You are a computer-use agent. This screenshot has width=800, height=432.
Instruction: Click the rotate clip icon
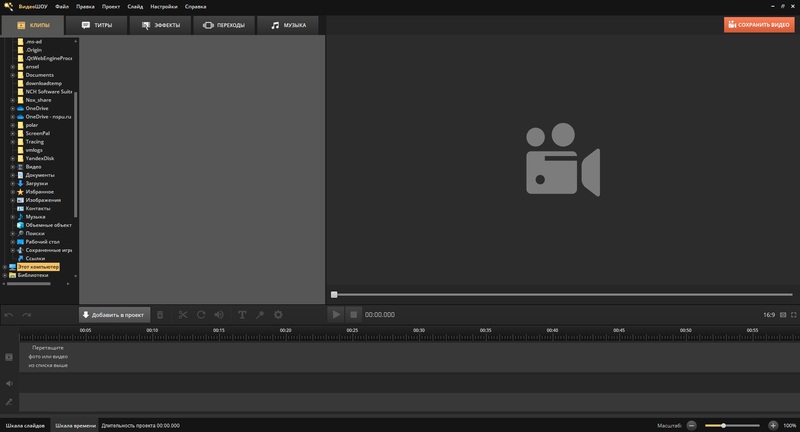pos(201,314)
